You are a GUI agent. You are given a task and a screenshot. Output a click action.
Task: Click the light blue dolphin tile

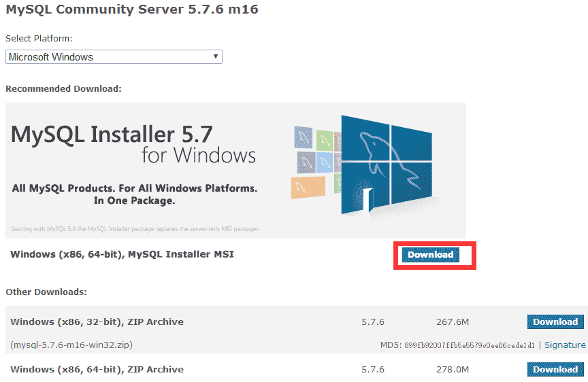click(324, 162)
